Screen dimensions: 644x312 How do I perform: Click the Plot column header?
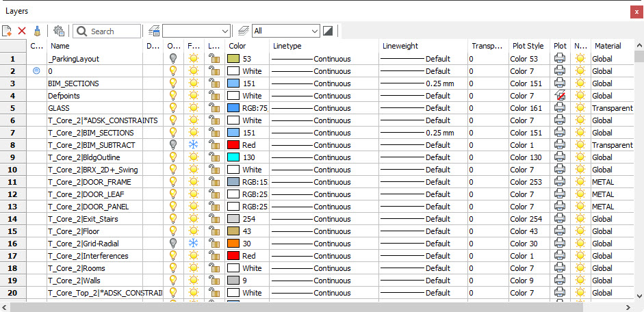coord(560,46)
